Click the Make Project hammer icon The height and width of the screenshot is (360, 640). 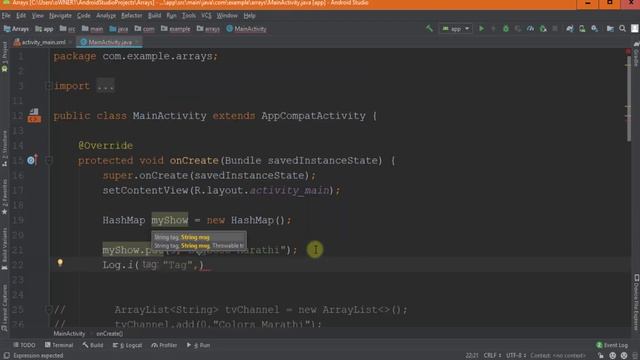(429, 29)
